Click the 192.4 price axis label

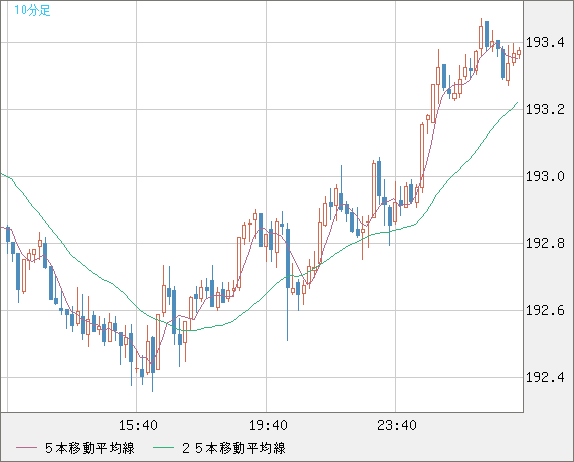point(545,377)
